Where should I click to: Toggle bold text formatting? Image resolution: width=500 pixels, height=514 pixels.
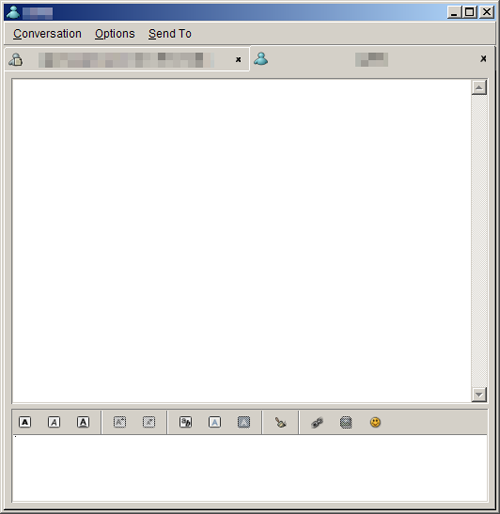pos(25,422)
